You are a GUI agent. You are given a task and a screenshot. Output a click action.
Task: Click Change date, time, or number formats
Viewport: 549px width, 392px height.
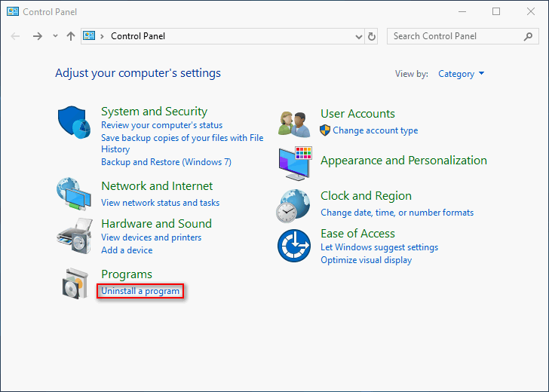pyautogui.click(x=397, y=213)
